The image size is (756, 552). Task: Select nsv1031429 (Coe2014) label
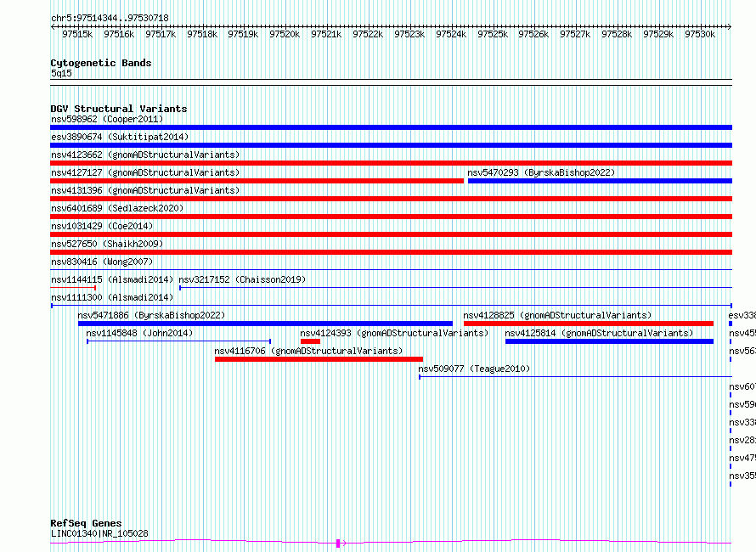click(102, 226)
